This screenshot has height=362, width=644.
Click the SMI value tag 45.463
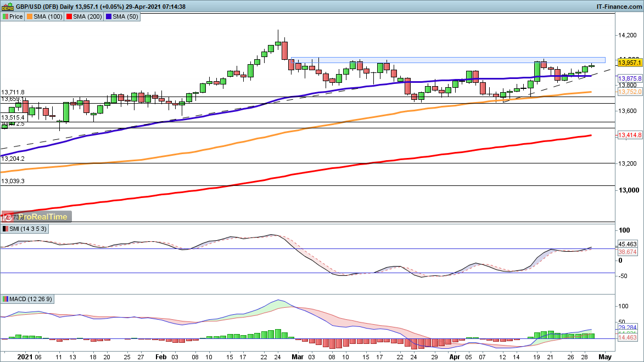tap(626, 245)
